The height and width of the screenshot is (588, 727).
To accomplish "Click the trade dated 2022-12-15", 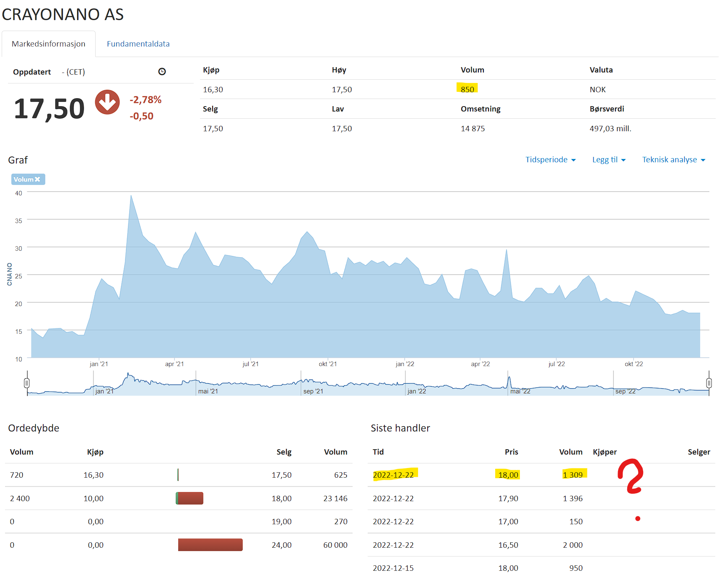I will 393,568.
